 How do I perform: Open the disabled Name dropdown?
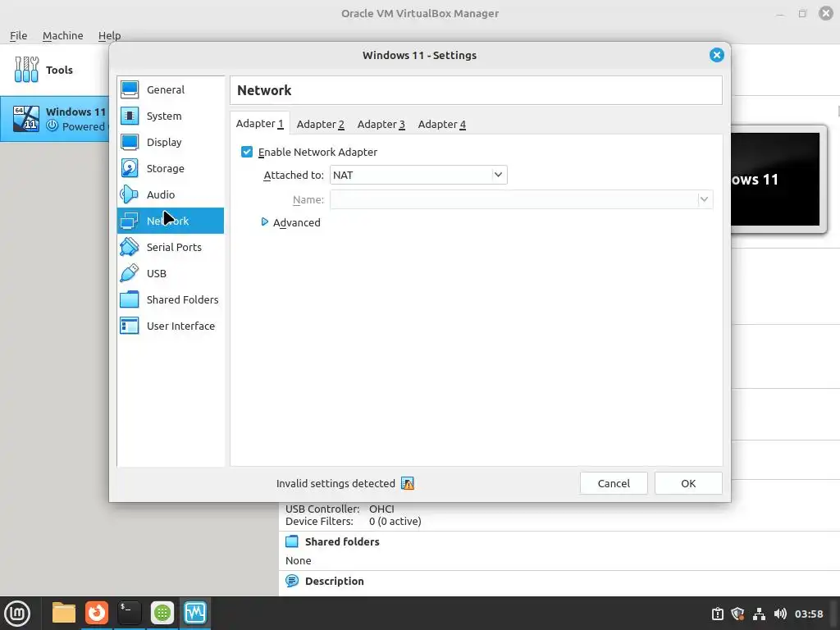[x=521, y=200]
